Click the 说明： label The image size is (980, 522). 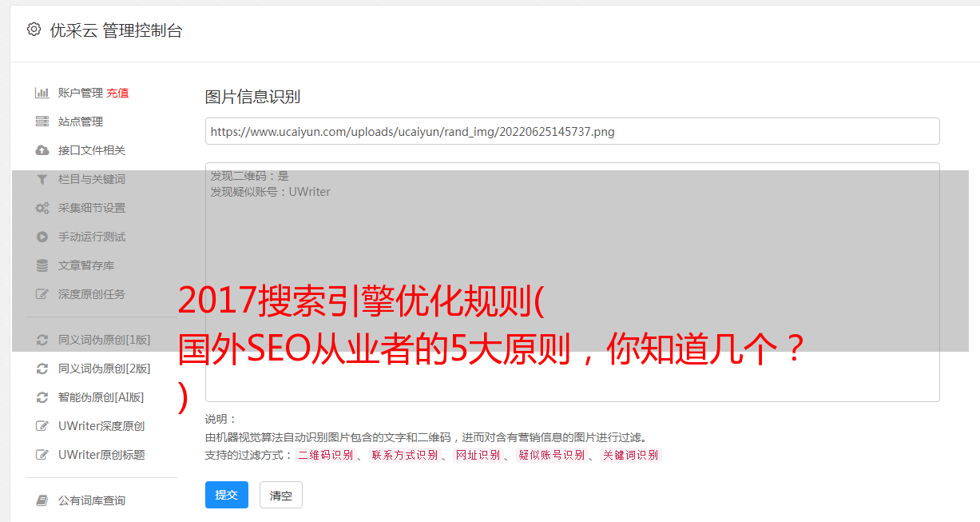[x=221, y=419]
